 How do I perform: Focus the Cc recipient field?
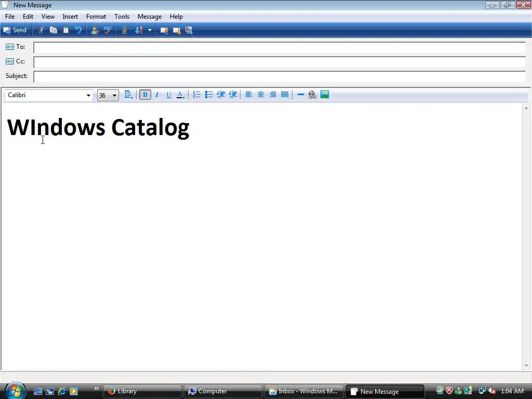(280, 62)
